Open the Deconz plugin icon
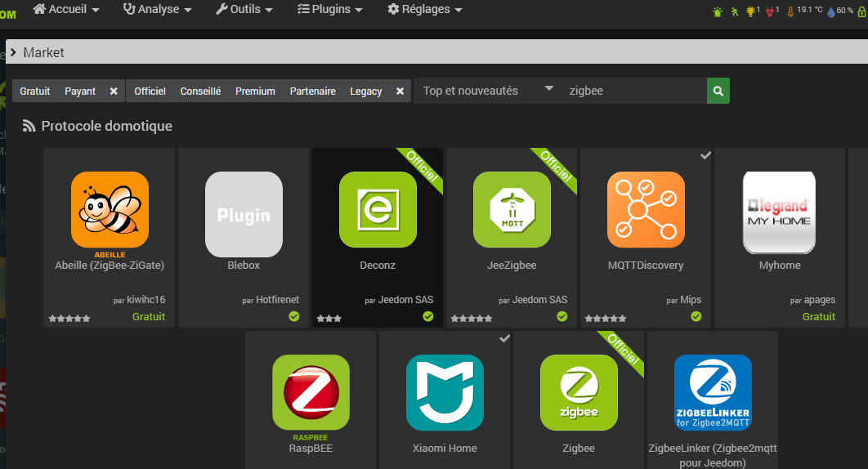The width and height of the screenshot is (868, 469). coord(378,209)
